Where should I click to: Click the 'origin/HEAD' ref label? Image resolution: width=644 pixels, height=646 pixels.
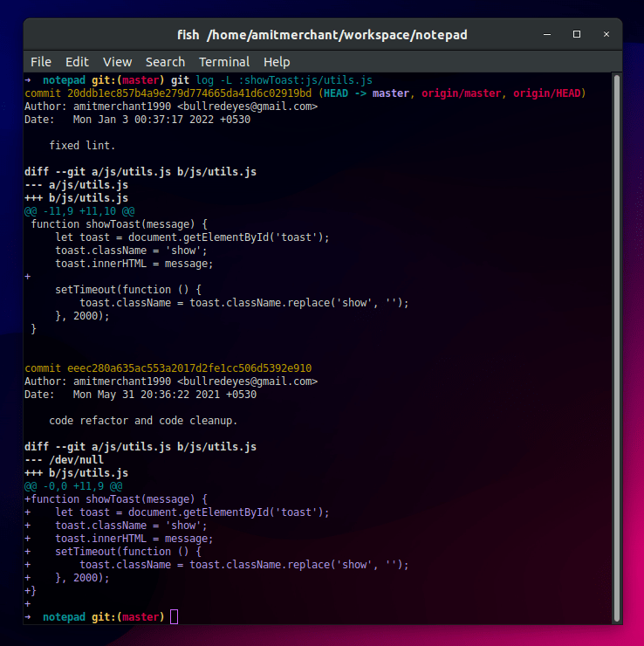pyautogui.click(x=546, y=93)
